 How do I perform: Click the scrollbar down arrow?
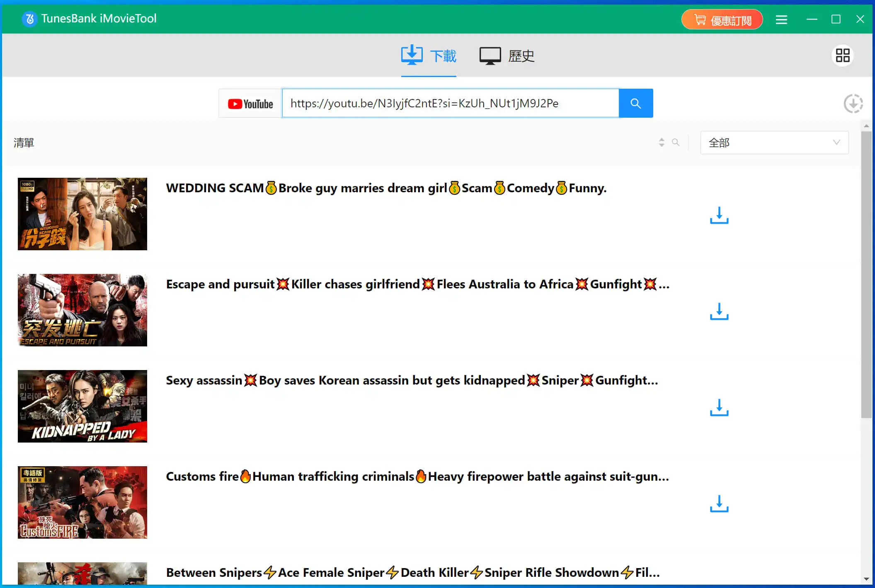click(866, 579)
